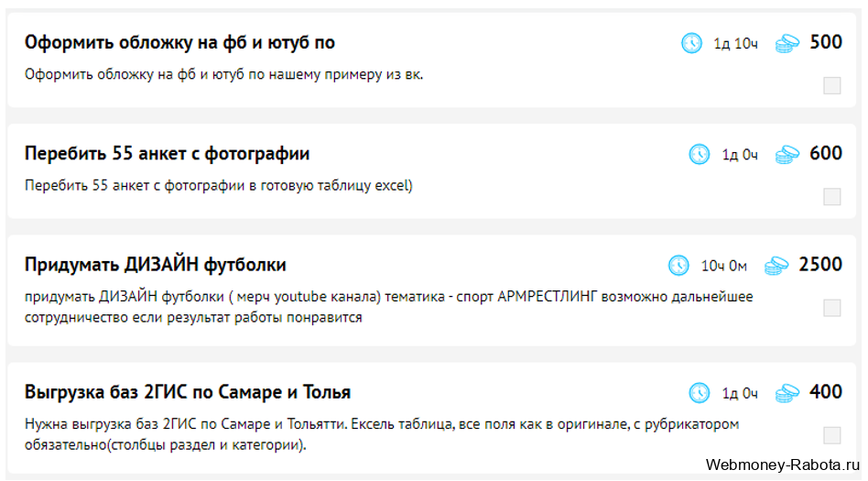
Task: Click Webmoney-Rabota.ru watermark
Action: (x=783, y=465)
